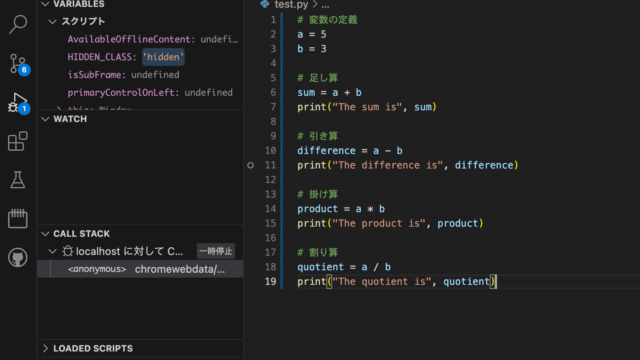Open the Testing flask view

(18, 180)
